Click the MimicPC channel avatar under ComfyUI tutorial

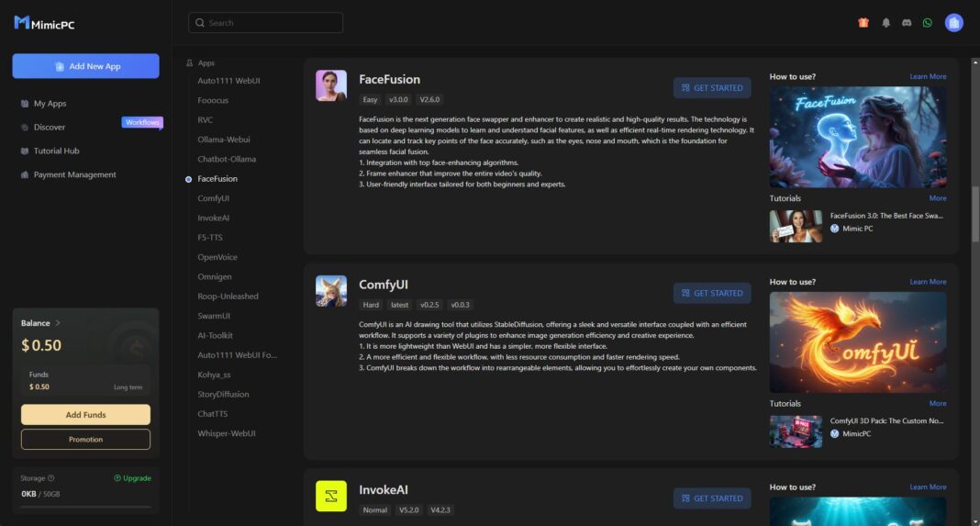click(834, 433)
